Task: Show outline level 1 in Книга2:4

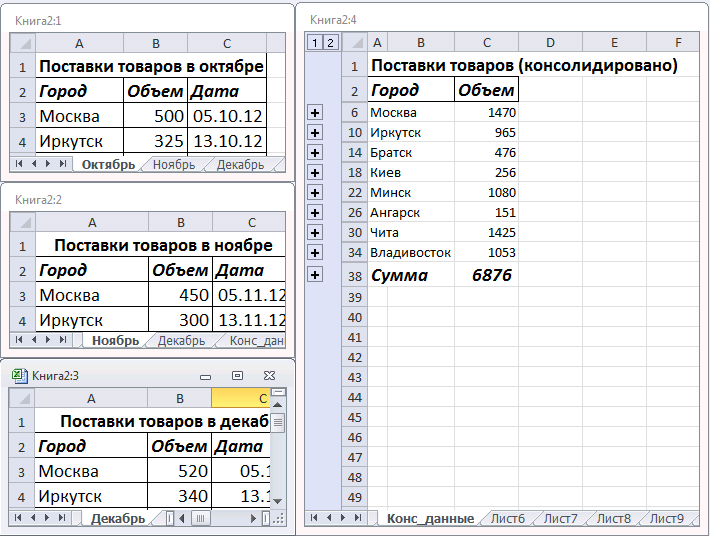Action: [x=315, y=43]
